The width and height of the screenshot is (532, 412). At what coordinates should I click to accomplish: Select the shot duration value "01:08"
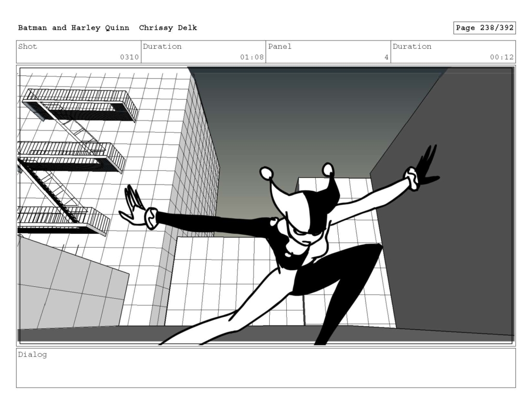(x=252, y=57)
